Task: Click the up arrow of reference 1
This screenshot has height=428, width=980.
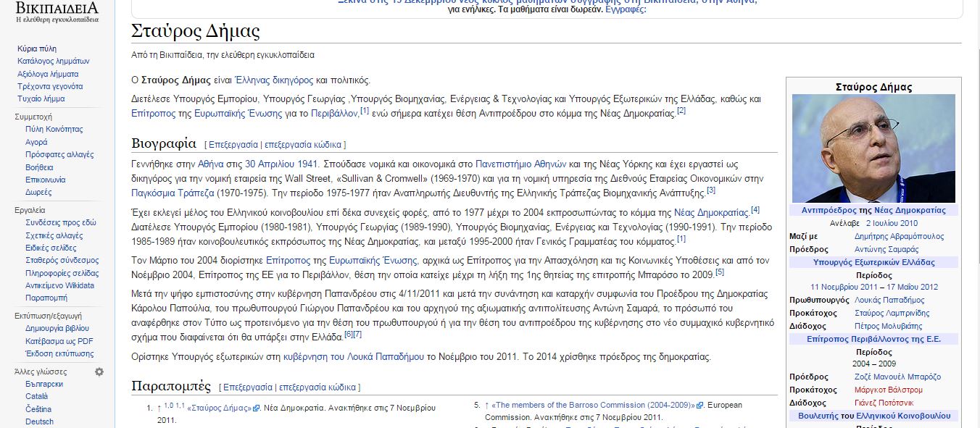Action: pyautogui.click(x=159, y=408)
